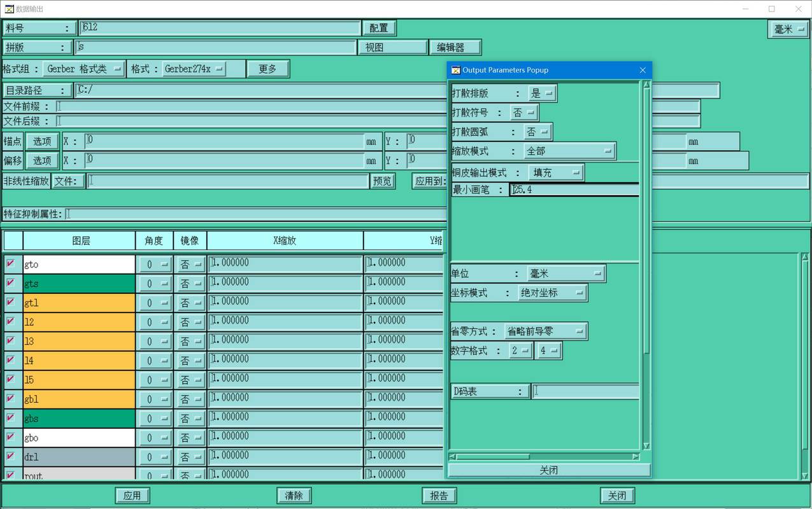Open the 格式组 Gerber 格式类 dropdown
812x509 pixels.
point(83,69)
